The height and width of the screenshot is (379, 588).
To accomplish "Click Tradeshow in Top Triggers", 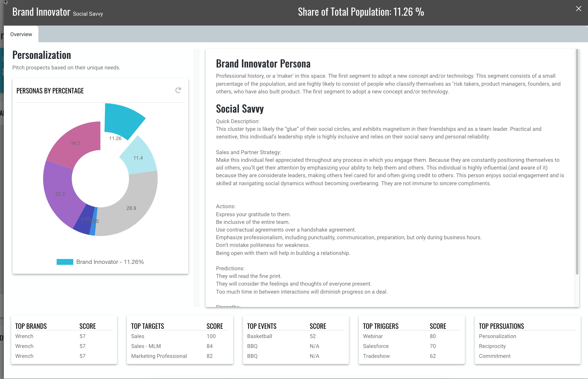I will pos(376,356).
